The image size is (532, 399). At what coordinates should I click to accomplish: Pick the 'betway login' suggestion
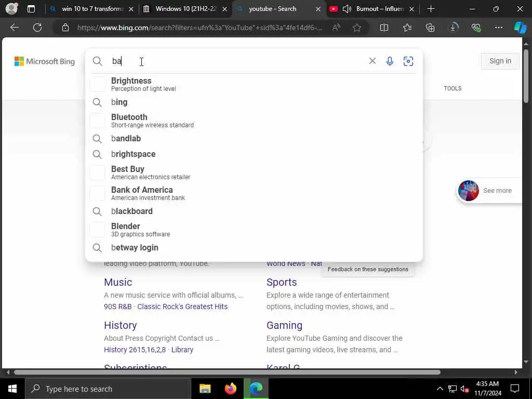pos(254,248)
